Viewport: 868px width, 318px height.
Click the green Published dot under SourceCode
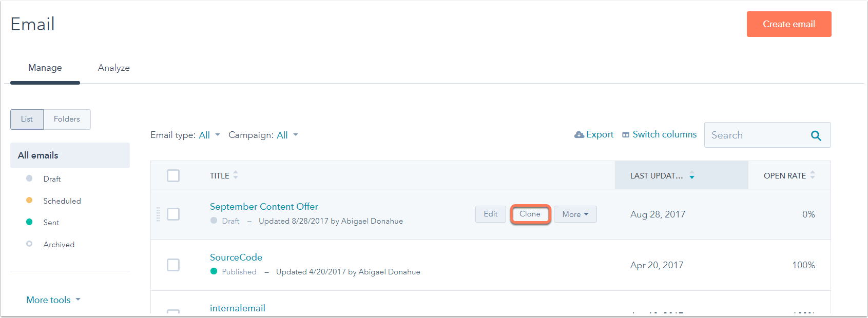coord(214,271)
